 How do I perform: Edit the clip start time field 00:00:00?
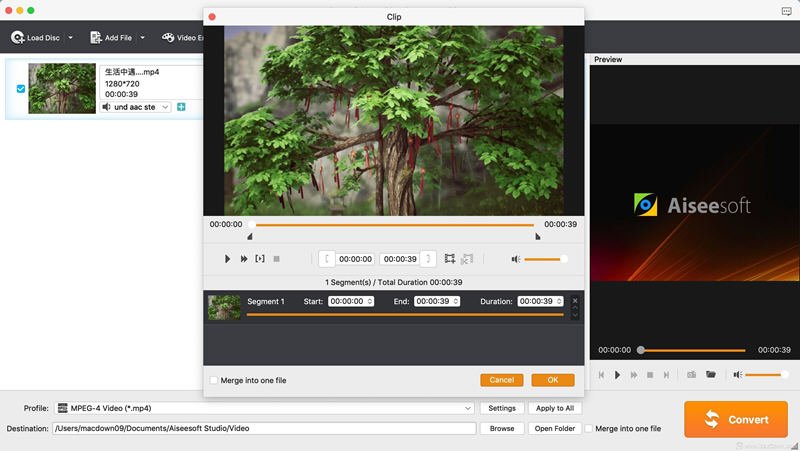355,259
